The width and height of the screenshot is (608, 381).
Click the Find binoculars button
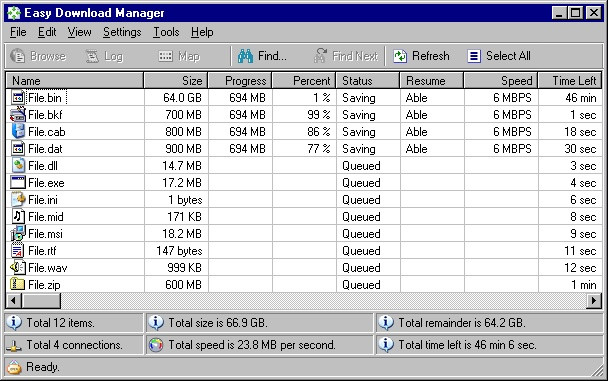262,56
